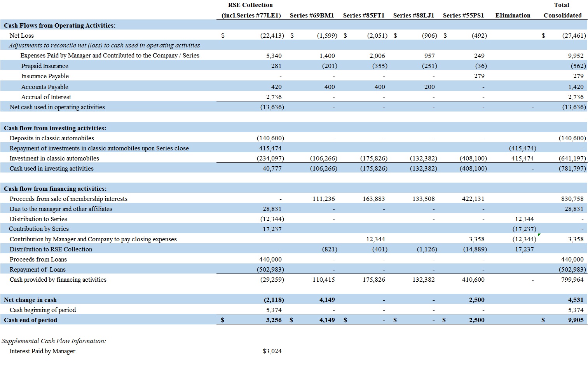This screenshot has width=588, height=366.
Task: Click the green error indicator triangle in the Elimination column
Action: pyautogui.click(x=539, y=235)
